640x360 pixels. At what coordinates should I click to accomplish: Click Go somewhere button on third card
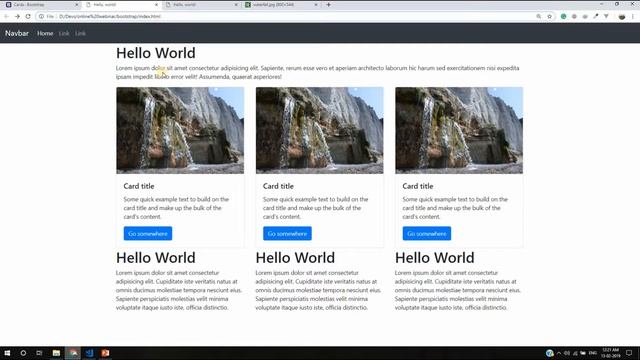pos(427,233)
